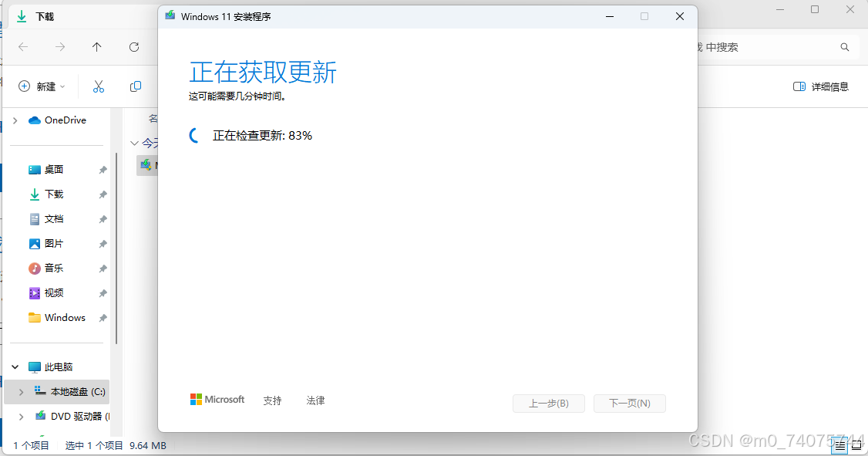
Task: Open 视频 in the navigation pane
Action: click(x=46, y=292)
